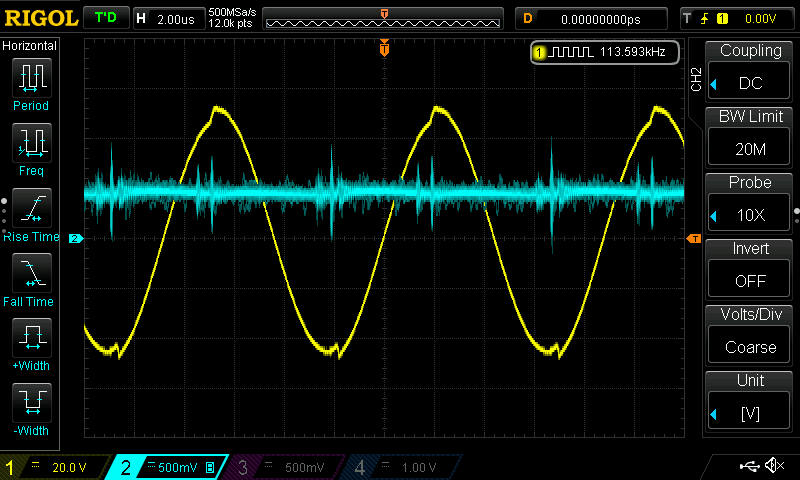Screen dimensions: 800x480
Task: Click the muted speaker sound icon
Action: coord(774,465)
